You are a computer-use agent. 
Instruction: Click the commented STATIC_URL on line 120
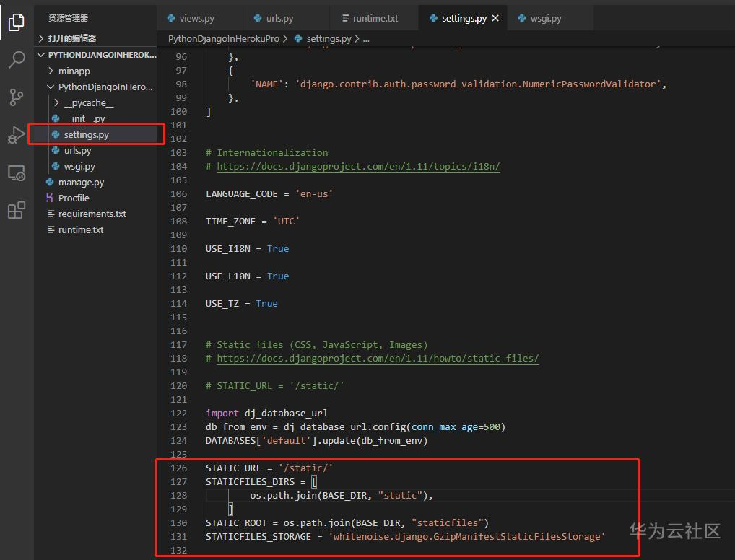click(x=274, y=385)
